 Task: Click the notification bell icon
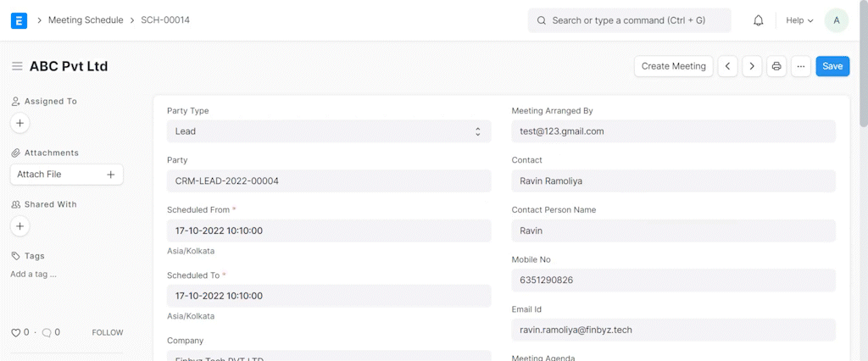click(x=759, y=20)
